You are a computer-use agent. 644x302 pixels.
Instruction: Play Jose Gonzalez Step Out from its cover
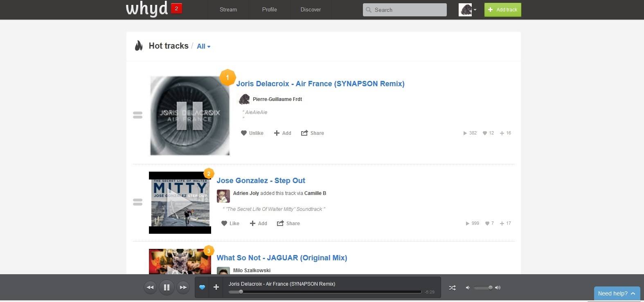[180, 203]
